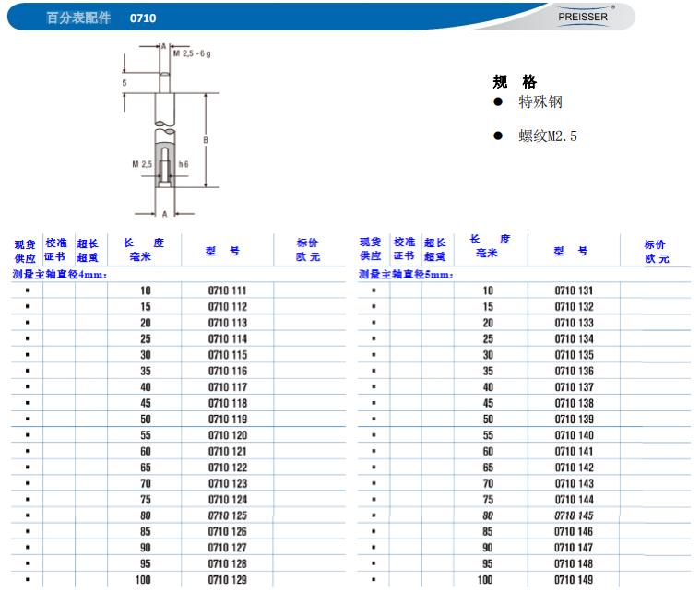Viewport: 700px width, 592px height.
Task: Click the 规格 heading
Action: (x=515, y=81)
